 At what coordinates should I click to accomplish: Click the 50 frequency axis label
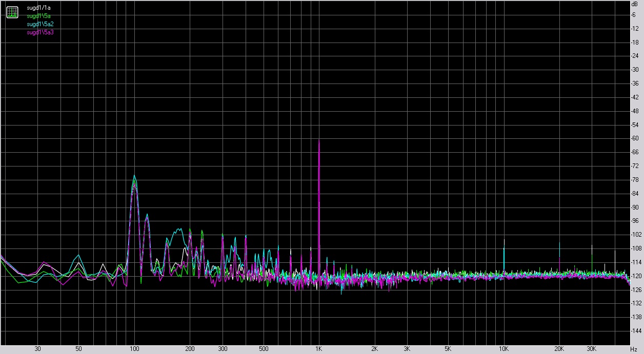click(x=78, y=349)
